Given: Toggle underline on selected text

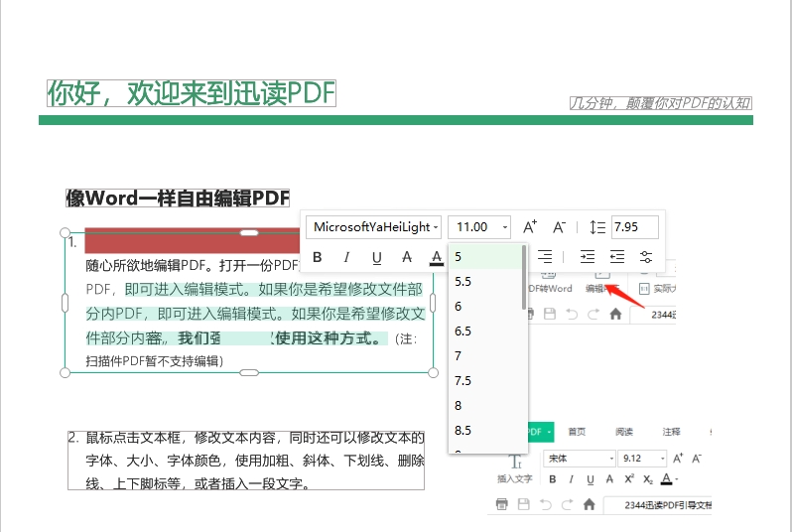Looking at the screenshot, I should coord(376,258).
